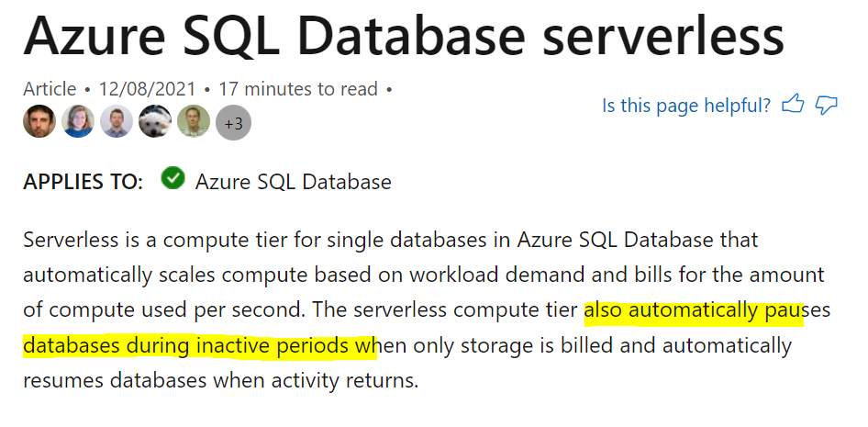Expand the +3 more contributors badge
868x427 pixels.
233,122
